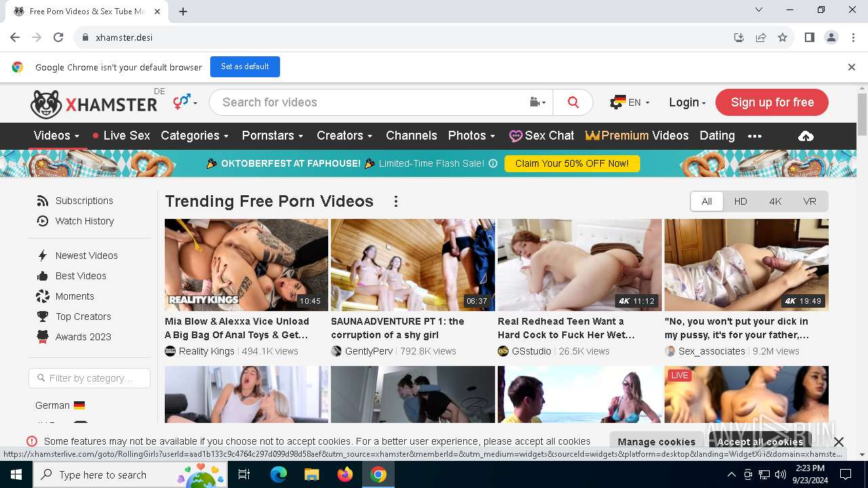
Task: Open a new tab with the plus icon
Action: point(183,11)
